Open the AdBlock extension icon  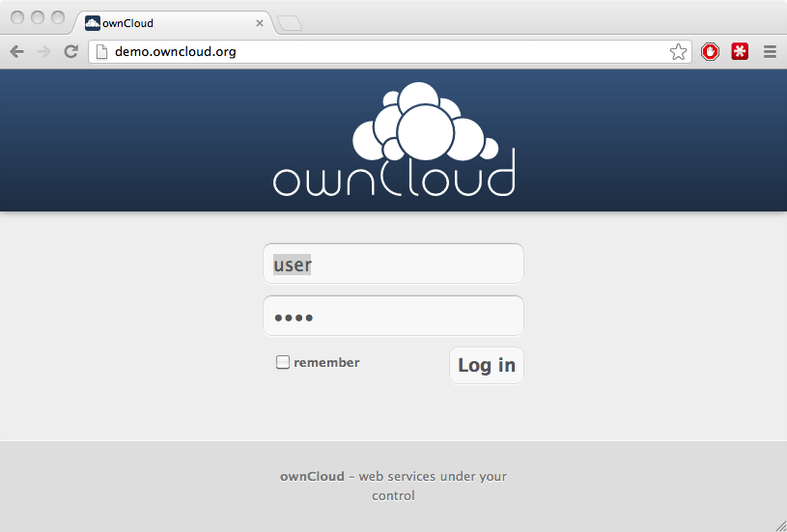pos(711,52)
